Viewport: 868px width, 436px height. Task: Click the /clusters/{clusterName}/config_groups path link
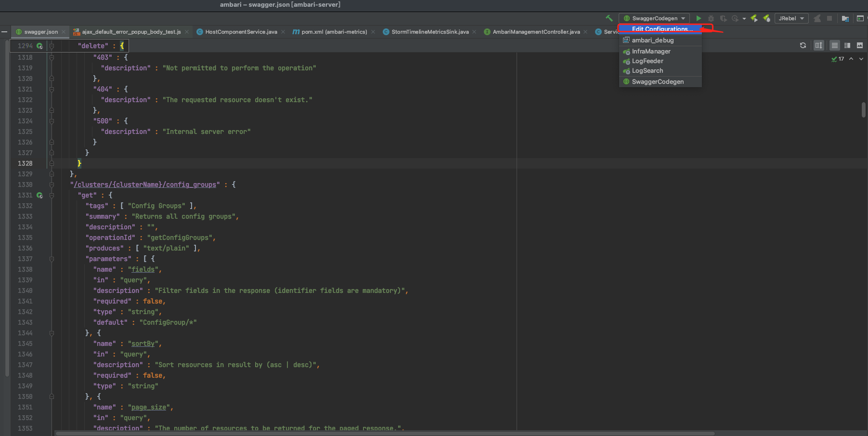click(x=145, y=185)
